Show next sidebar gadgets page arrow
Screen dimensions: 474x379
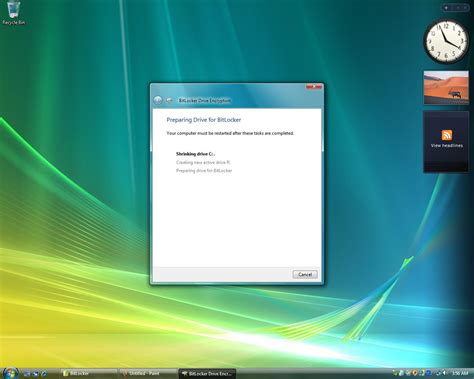pos(465,8)
